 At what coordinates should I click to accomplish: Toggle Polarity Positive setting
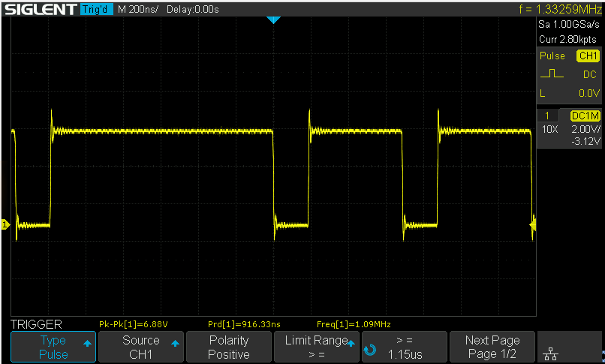point(229,347)
